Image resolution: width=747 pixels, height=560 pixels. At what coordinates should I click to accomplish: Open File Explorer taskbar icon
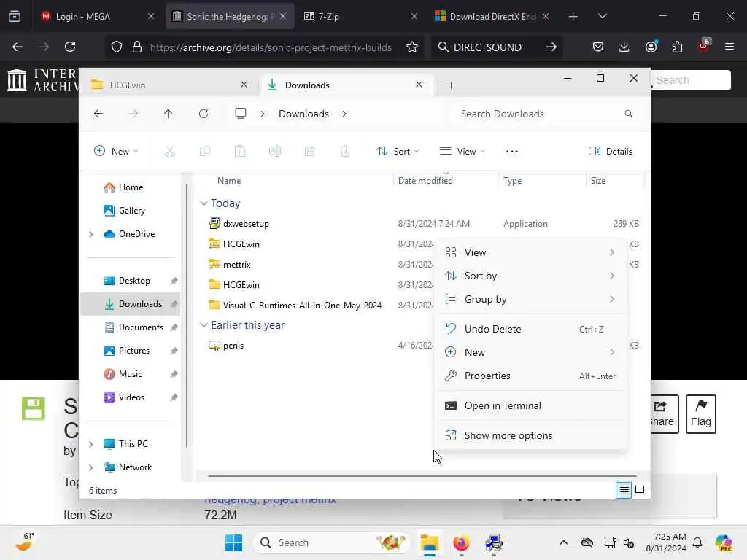[429, 542]
